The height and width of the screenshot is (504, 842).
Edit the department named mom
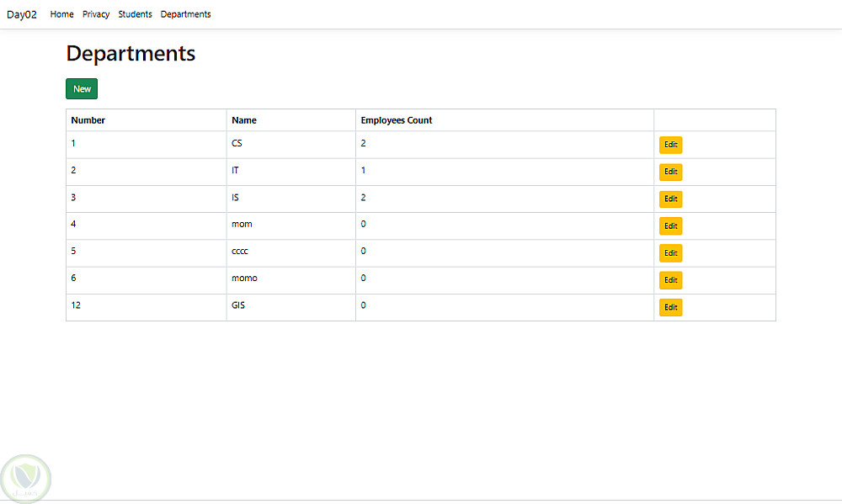point(670,225)
